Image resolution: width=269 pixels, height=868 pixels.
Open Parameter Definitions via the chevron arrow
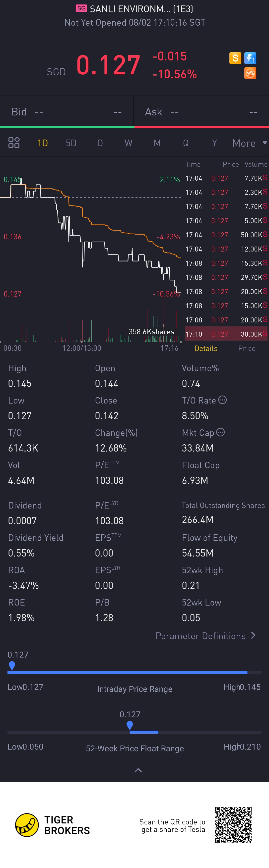point(254,635)
